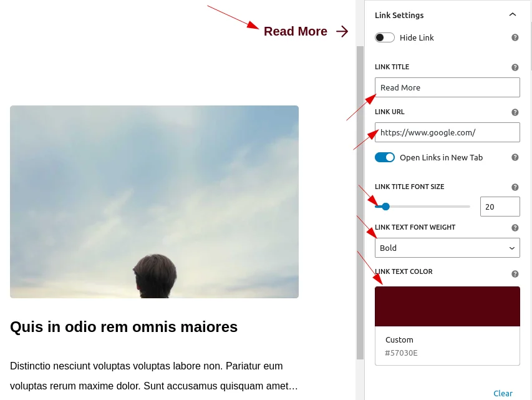Click the help icon for Link URL
Viewport: 532px width, 400px height.
click(x=515, y=112)
